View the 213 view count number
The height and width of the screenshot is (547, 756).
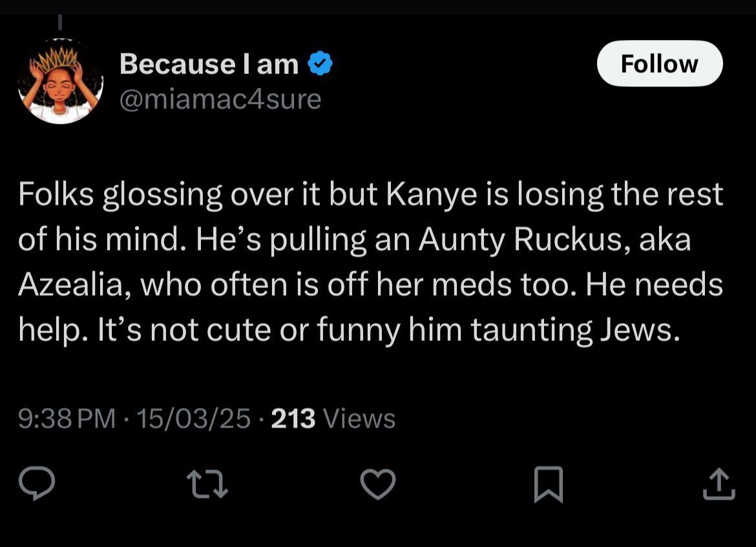pyautogui.click(x=293, y=418)
